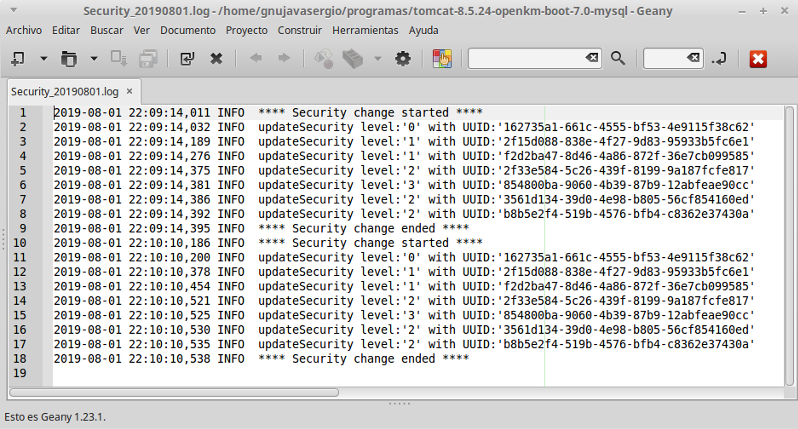Clear the search field text
Screen dimensions: 798x429
point(592,59)
